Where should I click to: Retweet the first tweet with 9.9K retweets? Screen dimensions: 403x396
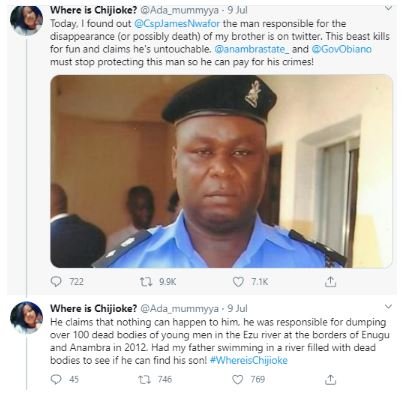point(145,282)
